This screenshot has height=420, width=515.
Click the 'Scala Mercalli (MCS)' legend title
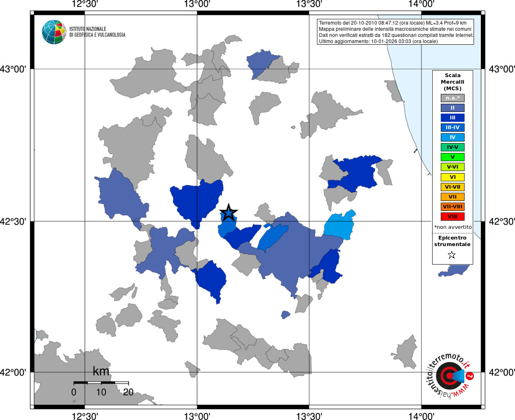[x=453, y=82]
